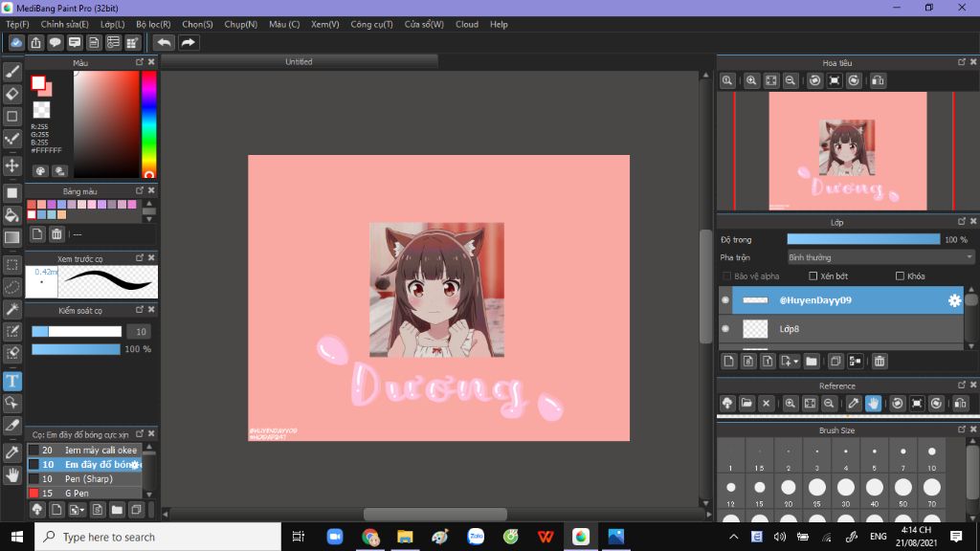Click the horizontal canvas scrollbar
Image resolution: width=980 pixels, height=551 pixels.
pos(435,514)
